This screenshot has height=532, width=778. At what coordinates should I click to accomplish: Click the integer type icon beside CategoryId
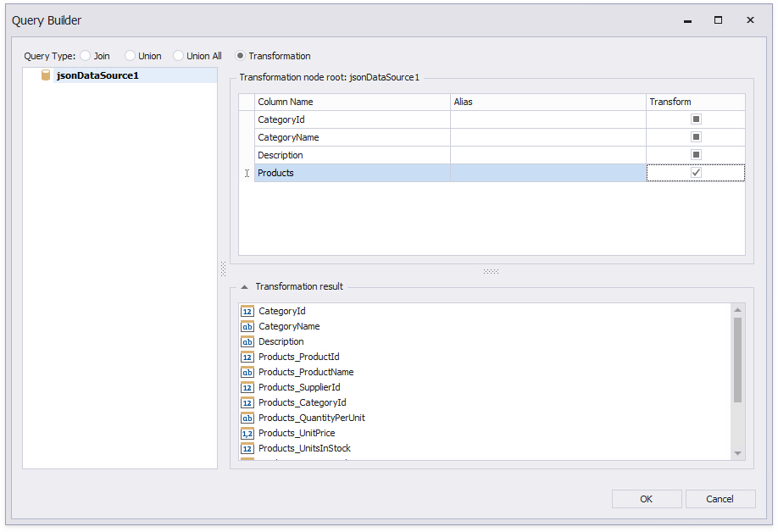[x=247, y=311]
